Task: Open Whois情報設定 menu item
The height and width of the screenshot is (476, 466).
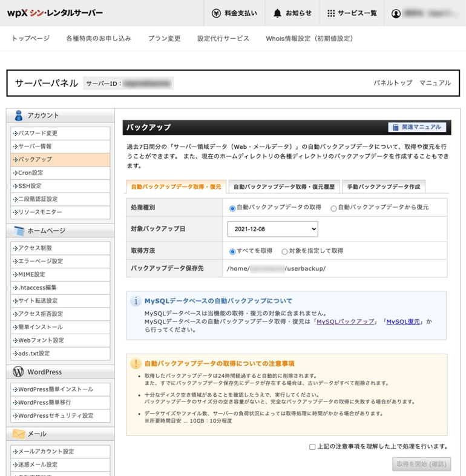Action: point(309,39)
